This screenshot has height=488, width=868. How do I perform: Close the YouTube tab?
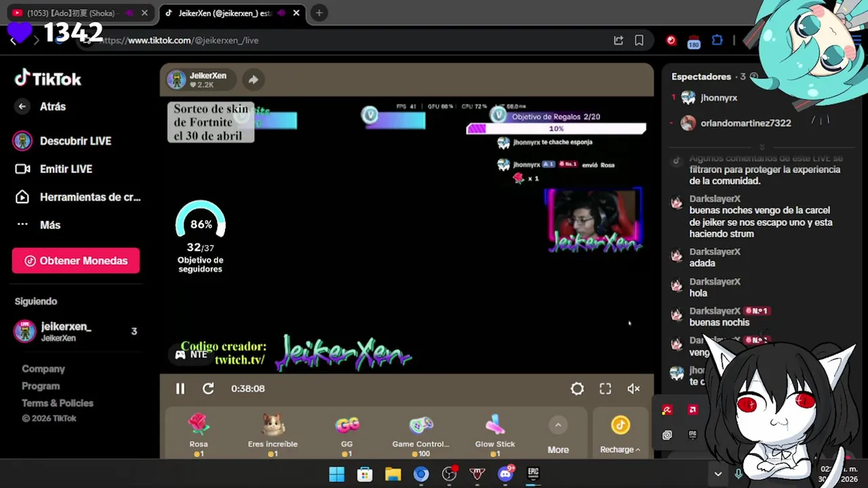coord(144,13)
